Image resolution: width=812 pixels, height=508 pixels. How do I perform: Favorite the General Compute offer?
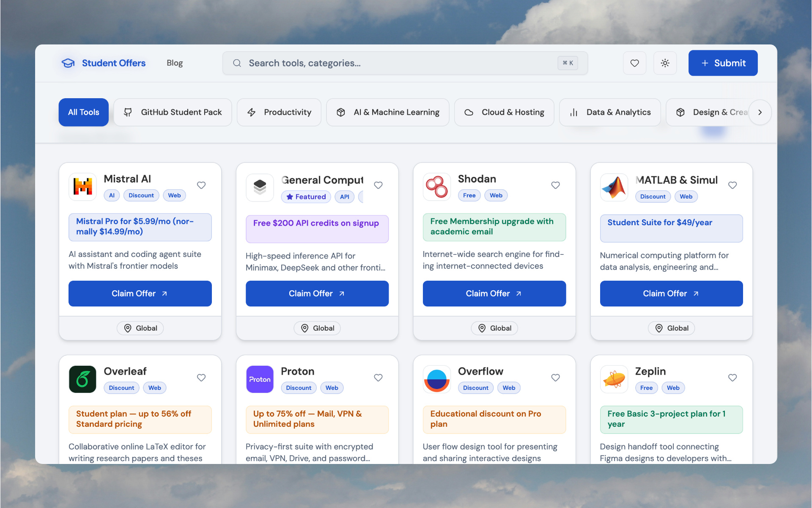pos(378,185)
